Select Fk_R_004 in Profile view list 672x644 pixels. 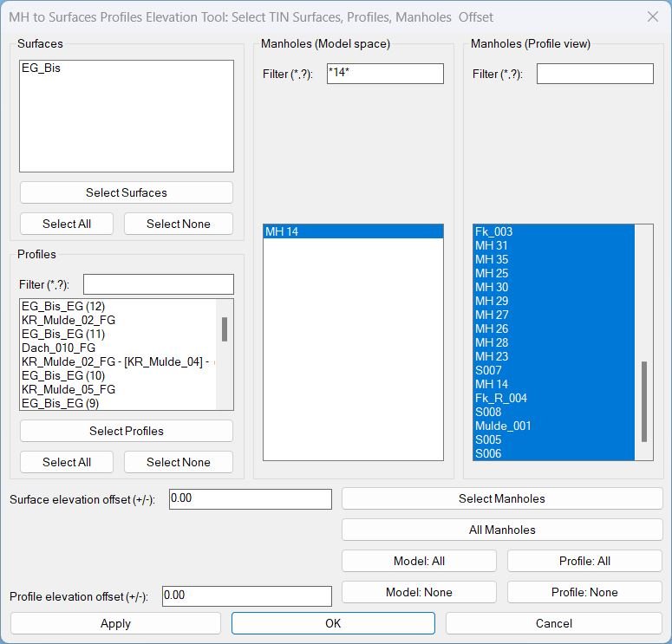coord(554,398)
